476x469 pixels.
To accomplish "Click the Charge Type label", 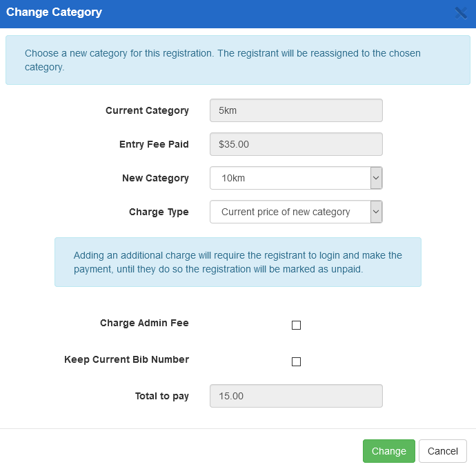I will click(x=159, y=212).
